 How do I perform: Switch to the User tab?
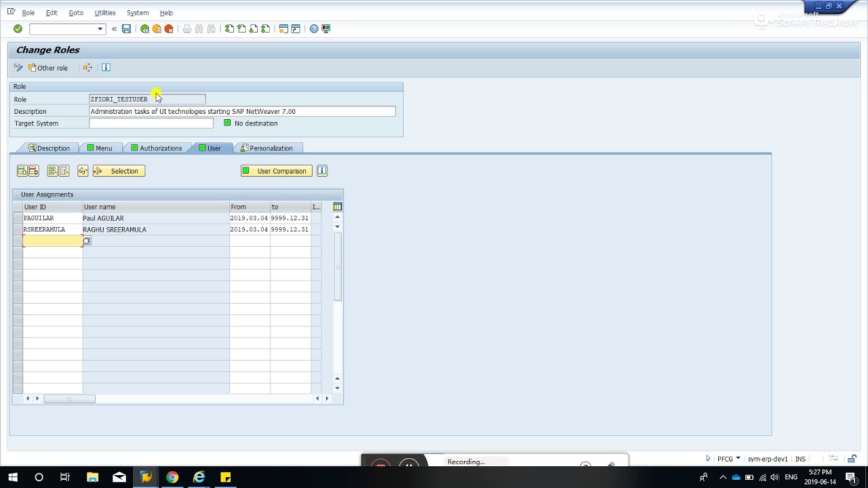[210, 148]
